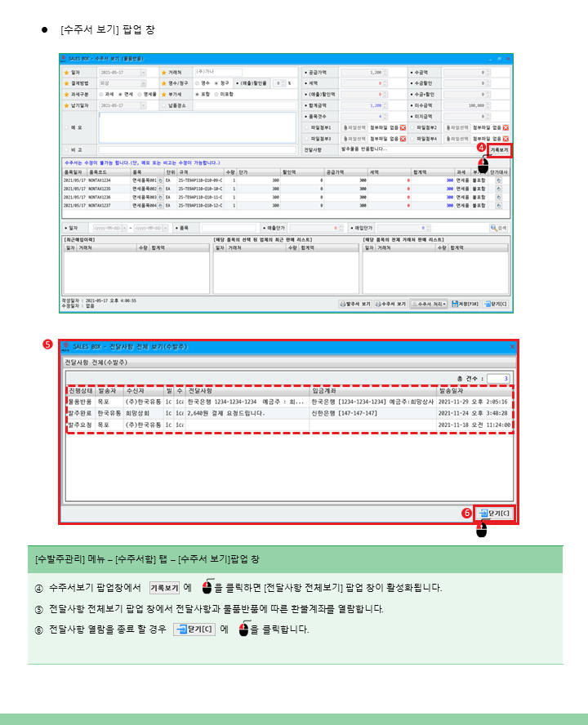The image size is (588, 725).
Task: Remove 파일첨부3 attachment with red X
Action: coord(403,139)
